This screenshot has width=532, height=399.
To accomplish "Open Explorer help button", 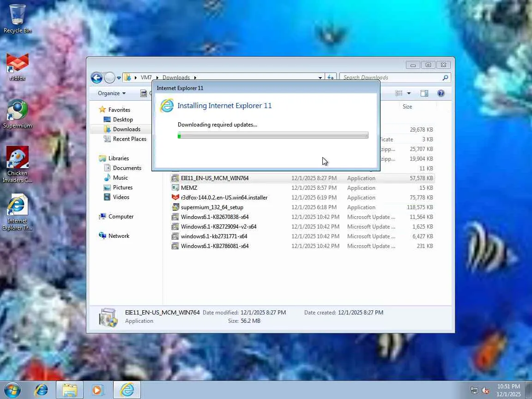I will (x=441, y=93).
